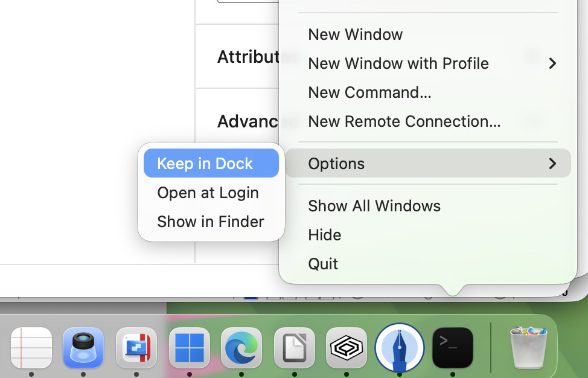Launch the blue lens app from Dock

click(x=83, y=348)
